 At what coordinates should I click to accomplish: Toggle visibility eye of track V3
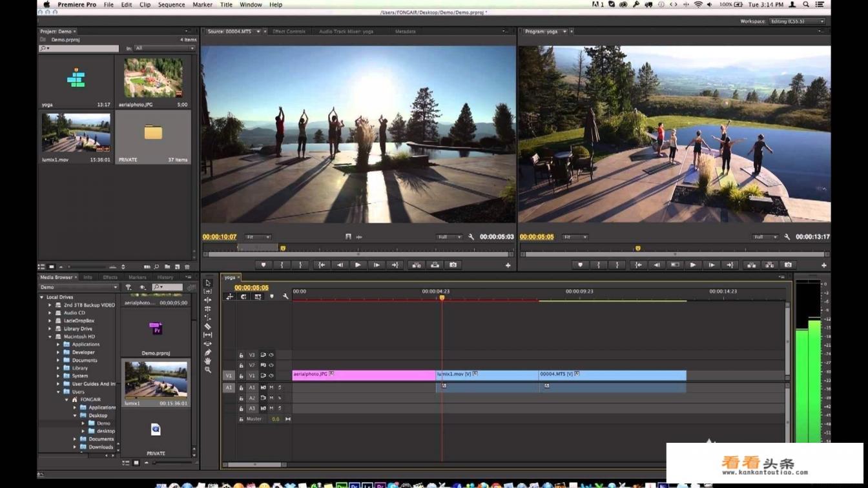[271, 355]
